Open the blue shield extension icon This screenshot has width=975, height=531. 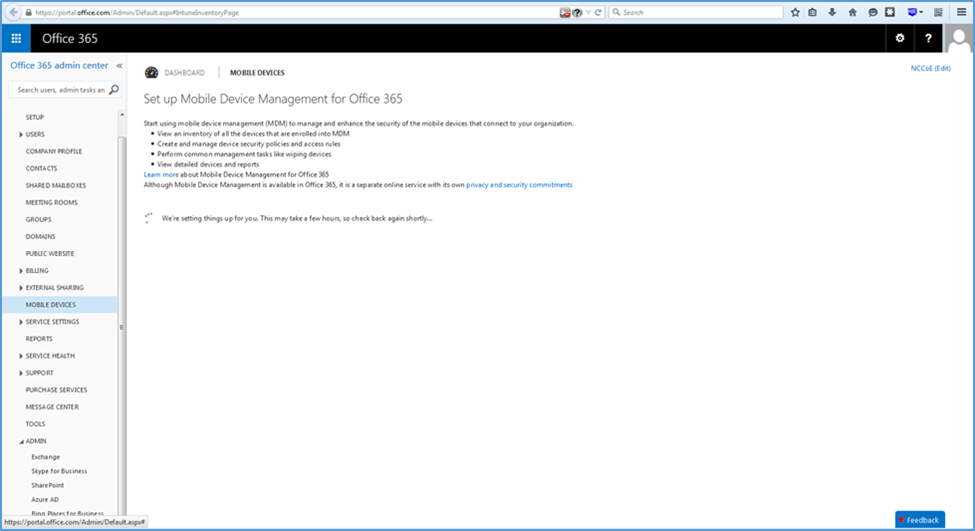point(912,12)
